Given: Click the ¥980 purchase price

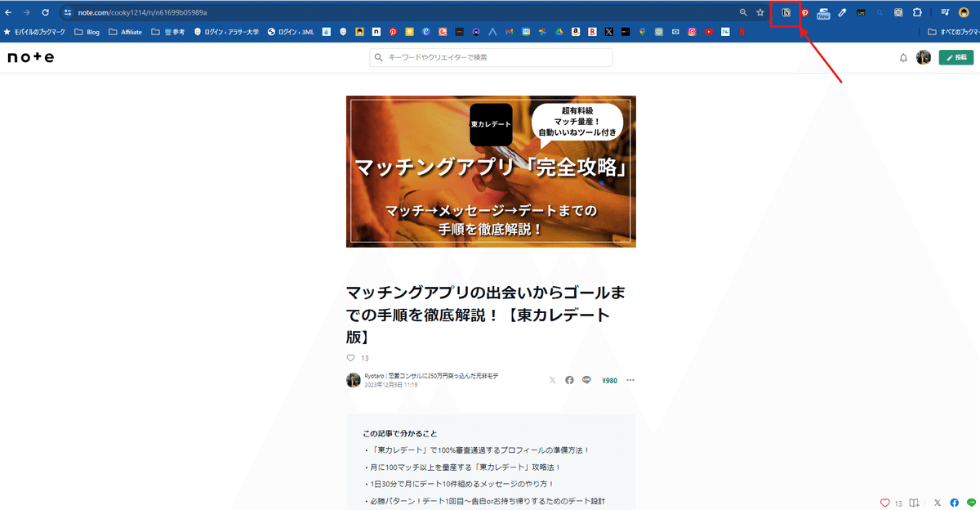Looking at the screenshot, I should [609, 380].
